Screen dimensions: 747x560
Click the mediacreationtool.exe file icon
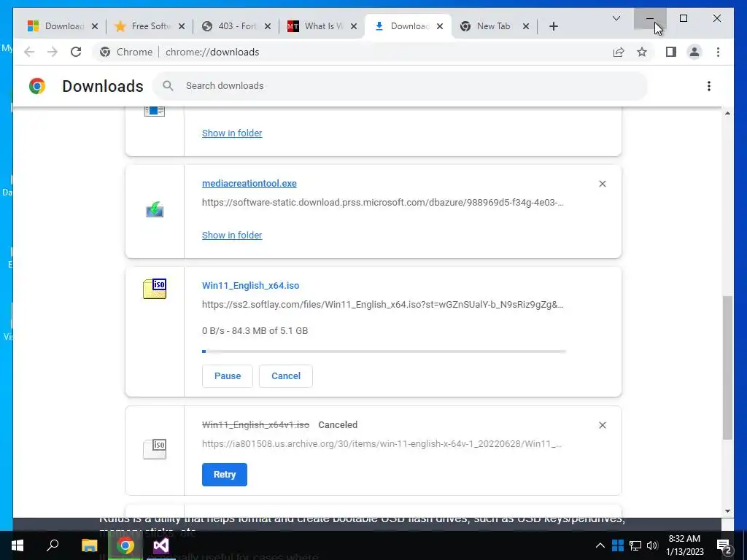coord(155,209)
